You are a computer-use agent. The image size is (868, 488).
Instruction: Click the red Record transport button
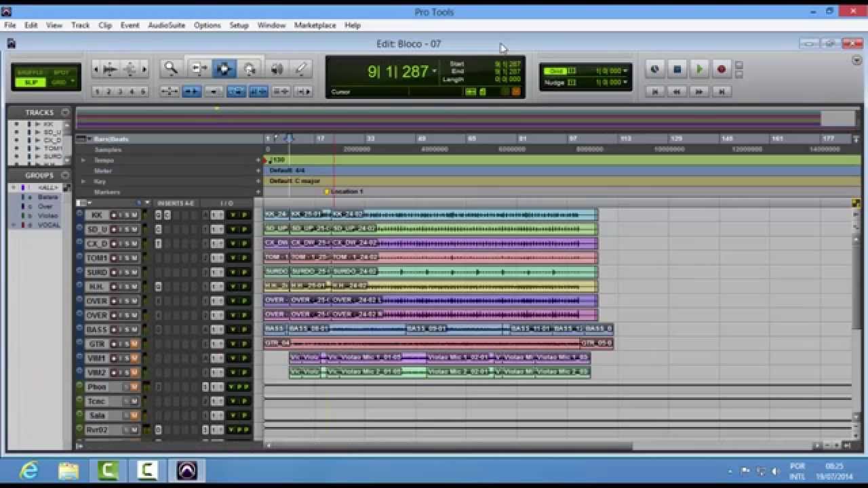click(x=722, y=69)
